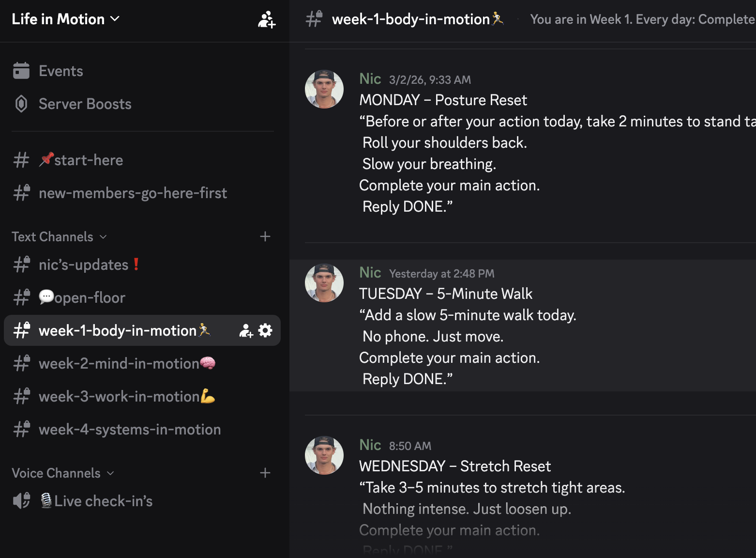Viewport: 756px width, 558px height.
Task: Click the Server Boosts gem icon
Action: (x=21, y=104)
